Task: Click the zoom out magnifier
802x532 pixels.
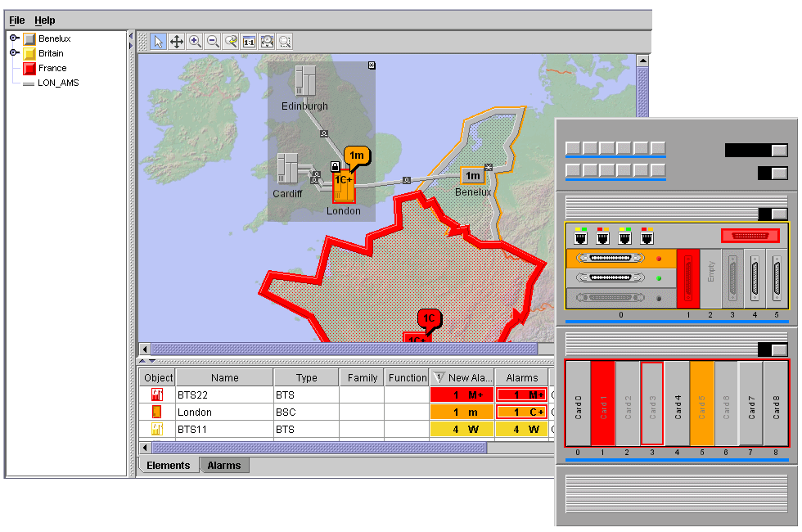Action: (x=213, y=42)
